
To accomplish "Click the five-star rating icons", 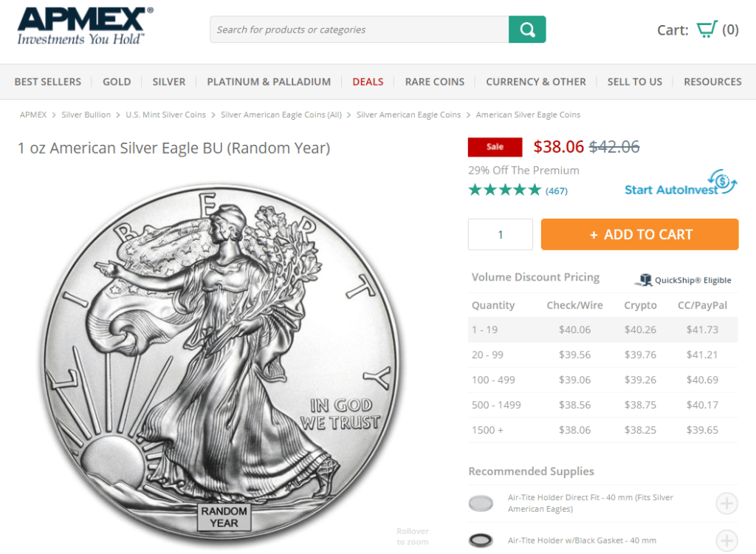I will 505,190.
